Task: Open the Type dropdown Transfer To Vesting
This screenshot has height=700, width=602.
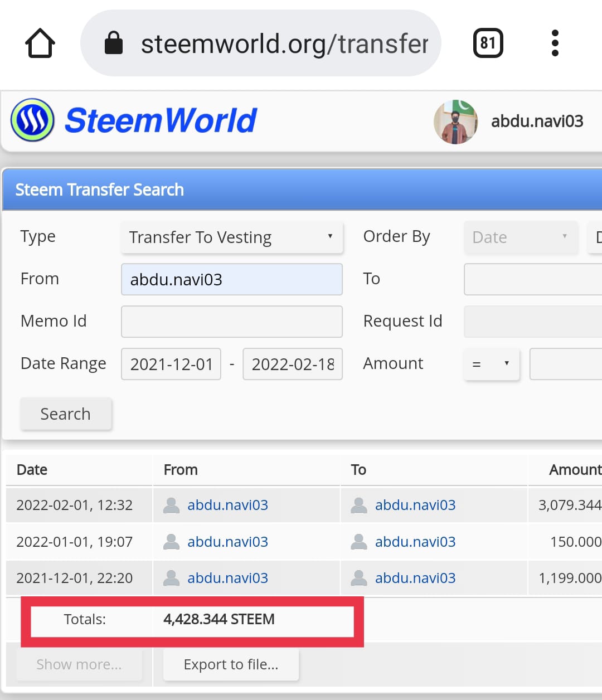Action: pyautogui.click(x=232, y=237)
